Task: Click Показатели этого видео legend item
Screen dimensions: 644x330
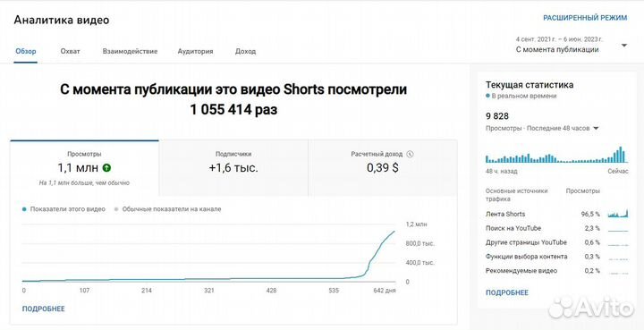Action: click(64, 209)
